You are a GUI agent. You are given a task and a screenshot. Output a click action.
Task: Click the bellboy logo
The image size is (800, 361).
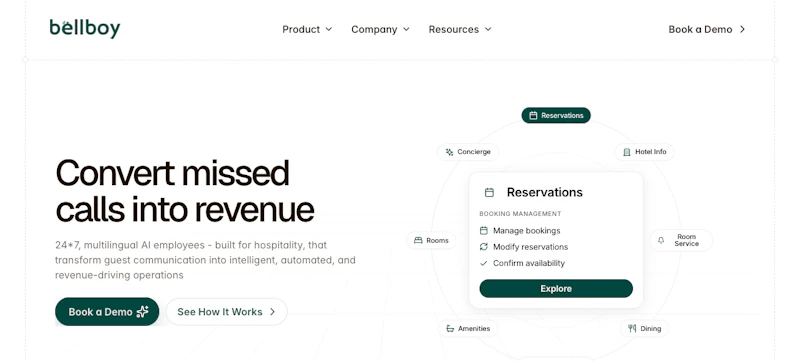[x=85, y=29]
